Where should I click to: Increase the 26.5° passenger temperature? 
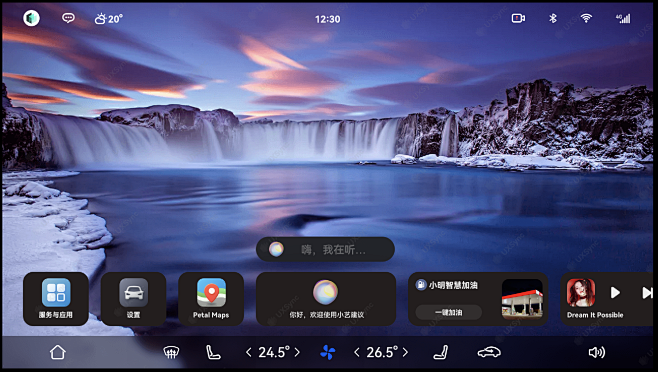point(405,352)
